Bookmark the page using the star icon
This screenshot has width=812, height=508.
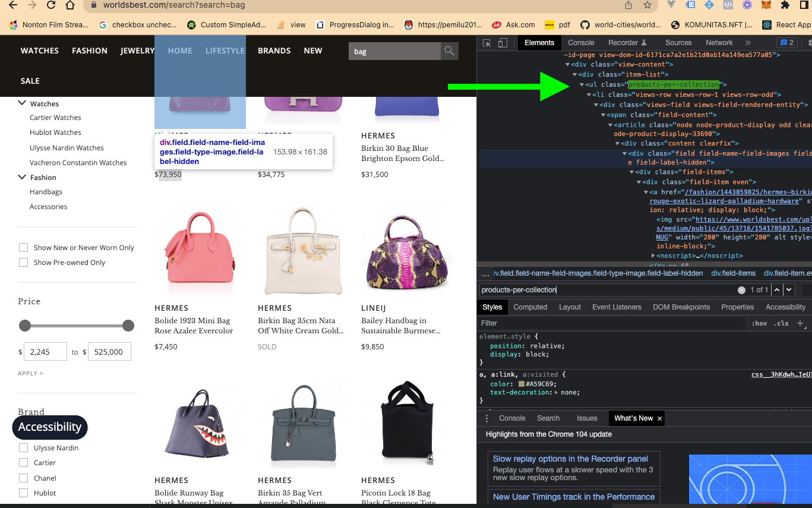[x=647, y=5]
